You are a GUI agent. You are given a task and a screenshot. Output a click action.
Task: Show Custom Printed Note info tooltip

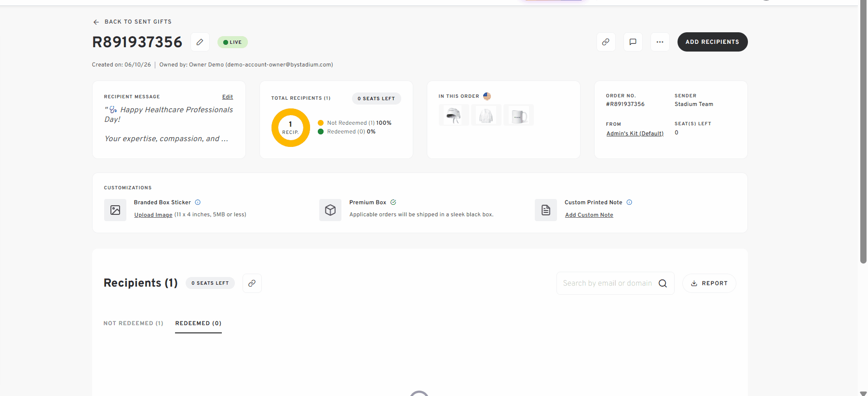click(x=629, y=202)
